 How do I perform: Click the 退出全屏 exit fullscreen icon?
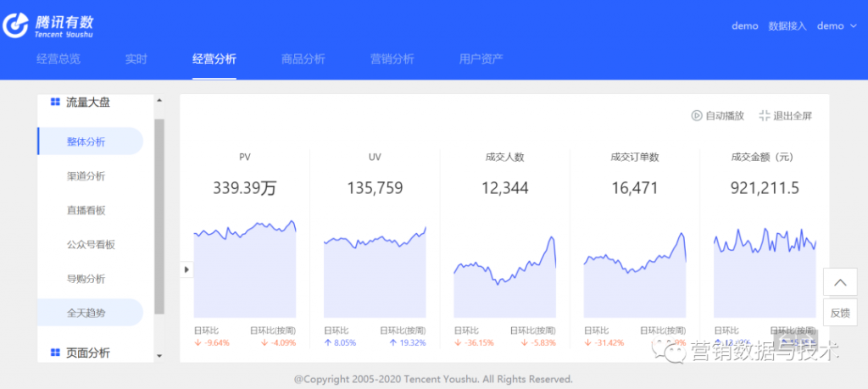pyautogui.click(x=765, y=115)
